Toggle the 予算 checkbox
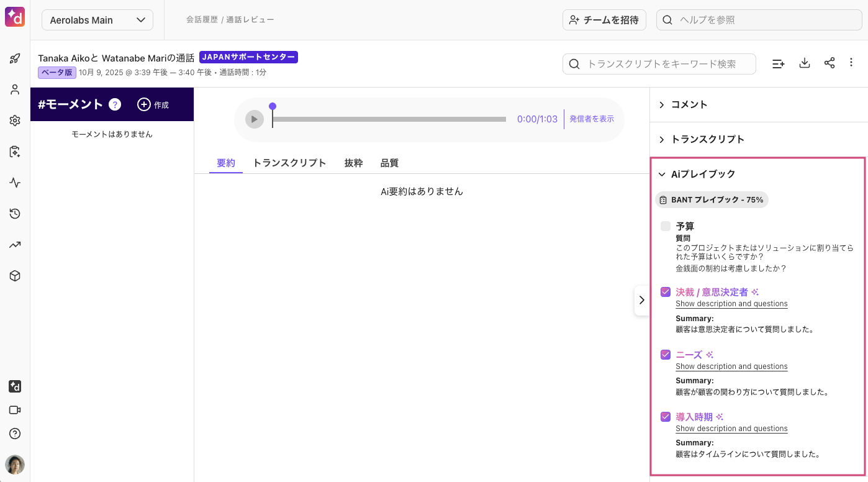Screen dimensions: 868x482 (x=666, y=226)
